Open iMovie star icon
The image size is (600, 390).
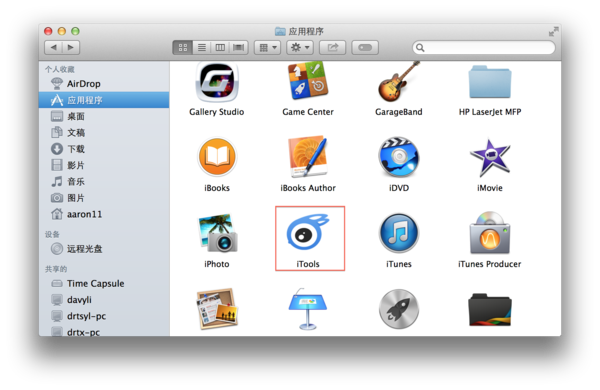(x=490, y=158)
